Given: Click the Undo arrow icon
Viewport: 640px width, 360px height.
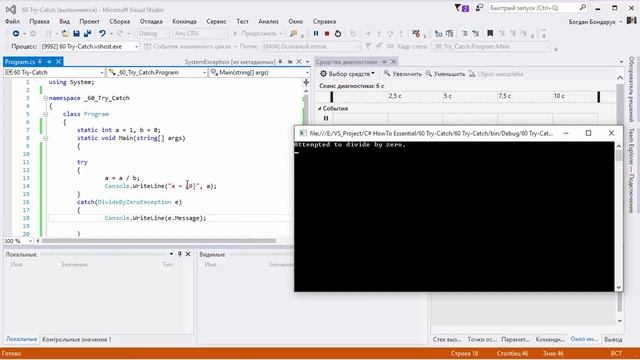Looking at the screenshot, I should [x=102, y=33].
